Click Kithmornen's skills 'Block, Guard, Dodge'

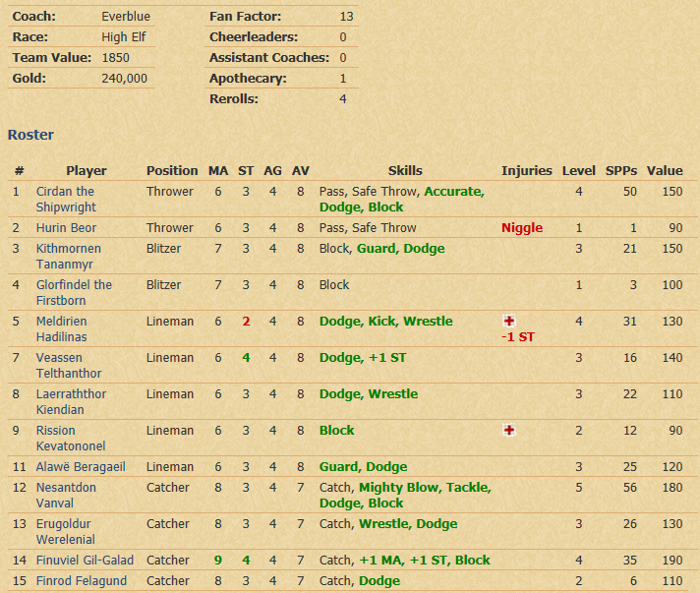point(382,248)
